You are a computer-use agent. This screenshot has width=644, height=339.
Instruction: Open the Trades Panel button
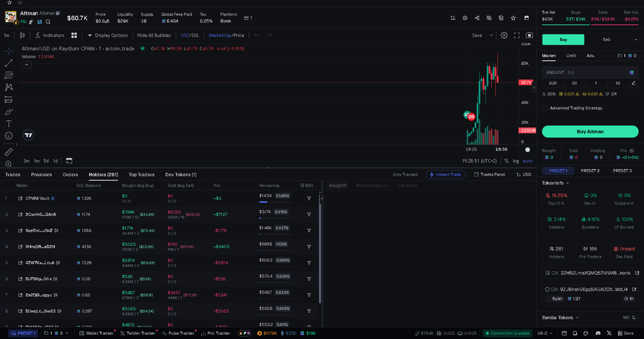click(x=488, y=175)
